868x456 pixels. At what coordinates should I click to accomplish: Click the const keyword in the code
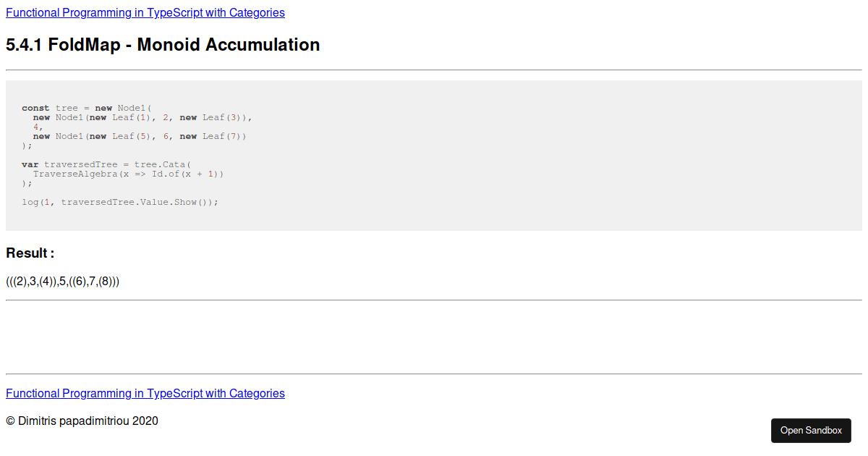35,107
